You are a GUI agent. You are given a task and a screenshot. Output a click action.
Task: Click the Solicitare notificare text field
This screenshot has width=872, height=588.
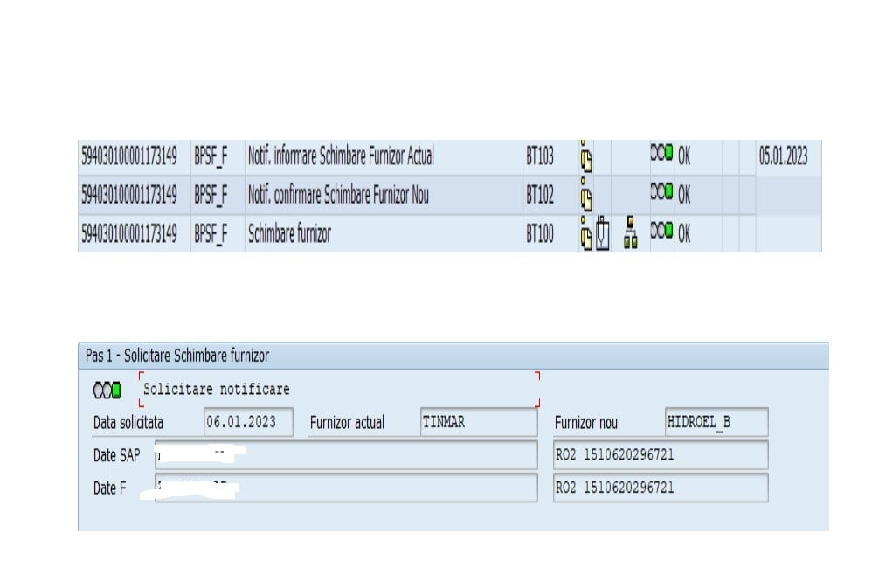click(x=337, y=390)
